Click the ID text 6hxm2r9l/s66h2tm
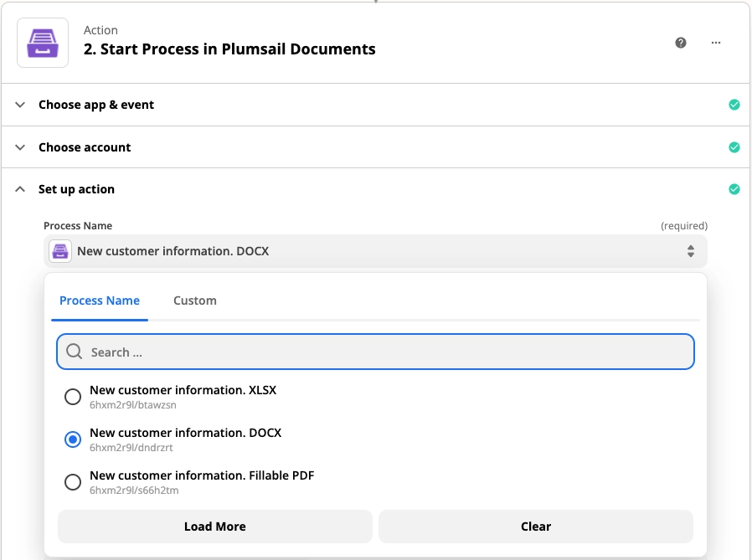The height and width of the screenshot is (560, 752). [x=134, y=490]
